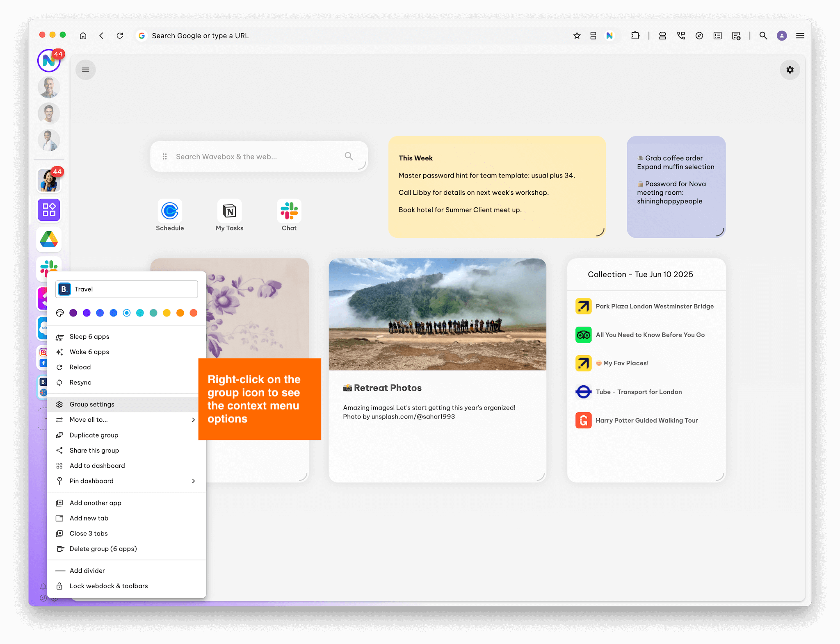Click the search widget magnifier icon
Viewport: 840px width, 644px height.
tap(349, 156)
